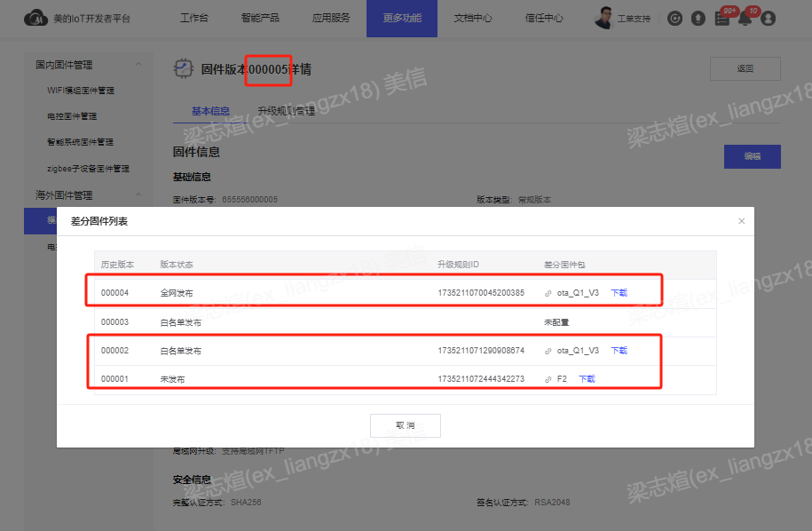The height and width of the screenshot is (531, 812).
Task: Download the F2 package for version 000001
Action: 587,378
